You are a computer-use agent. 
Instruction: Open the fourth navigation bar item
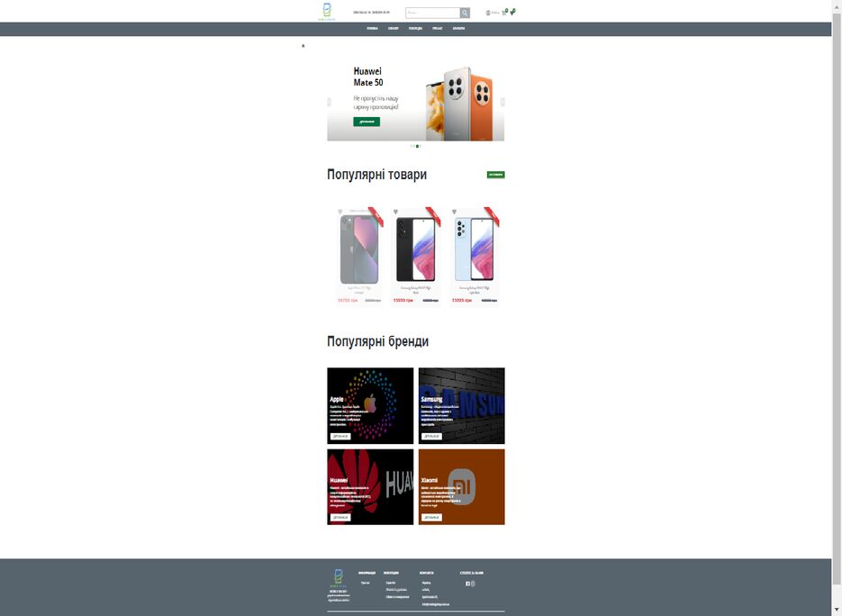pyautogui.click(x=437, y=29)
